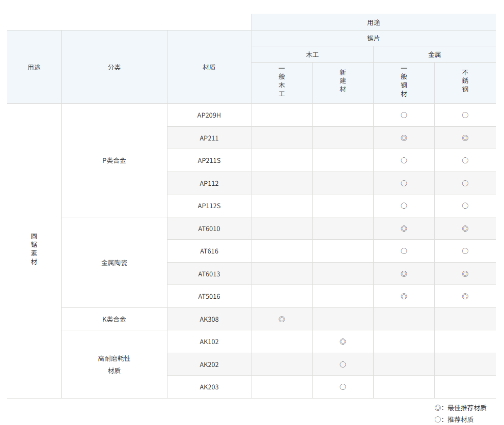Select AT6010 double-circle mark under 不锈钢
Screen dimensions: 504x425
click(x=465, y=229)
